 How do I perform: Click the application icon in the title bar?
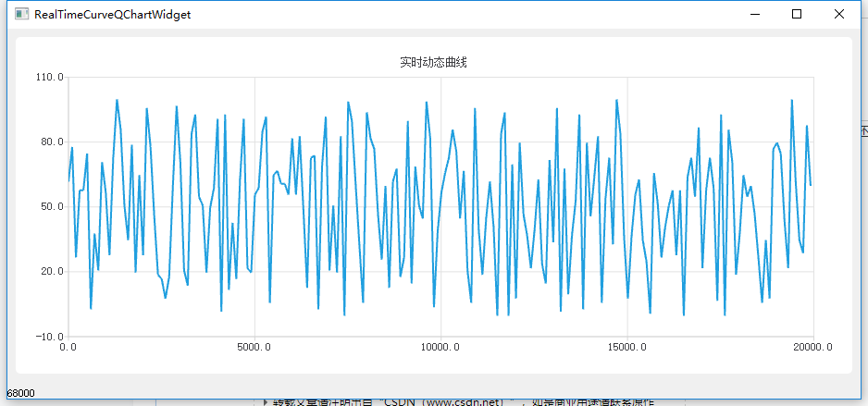pyautogui.click(x=18, y=15)
